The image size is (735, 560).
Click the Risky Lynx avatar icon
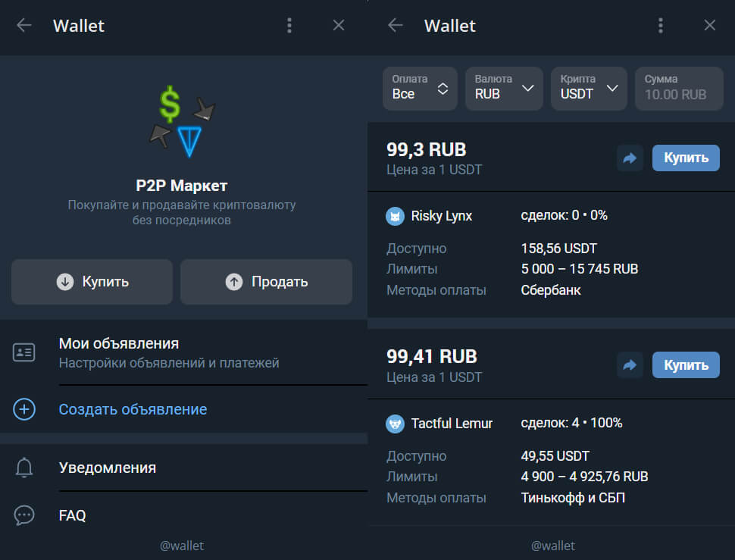pyautogui.click(x=395, y=216)
